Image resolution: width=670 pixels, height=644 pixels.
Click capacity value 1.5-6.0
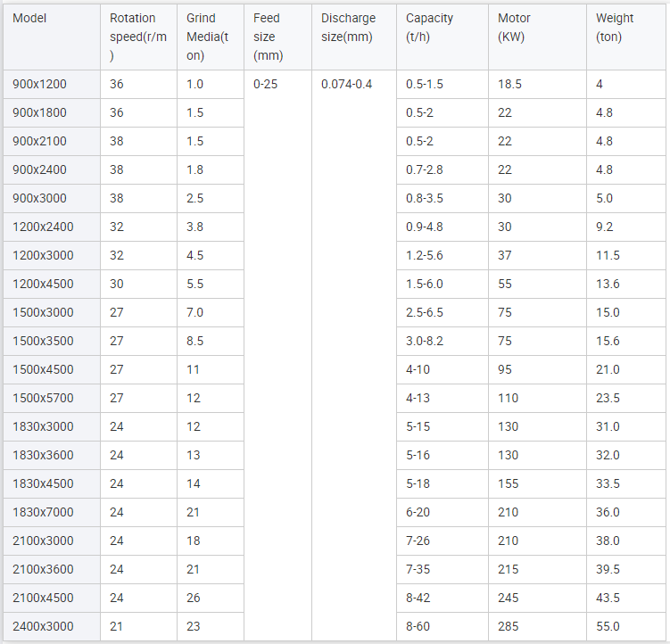tap(425, 285)
